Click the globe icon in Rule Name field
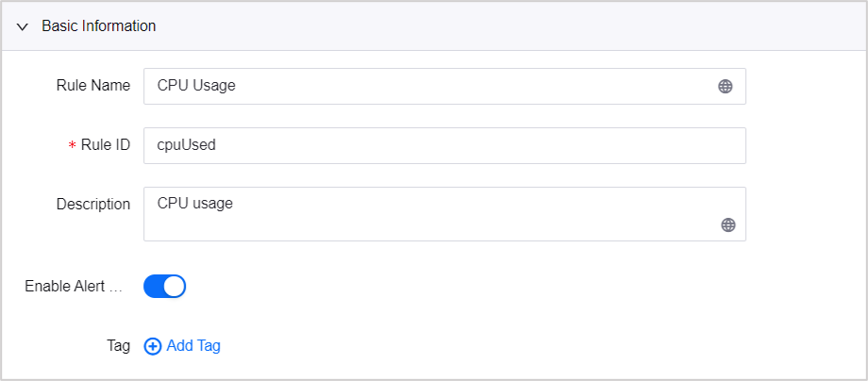The width and height of the screenshot is (868, 381). click(725, 86)
